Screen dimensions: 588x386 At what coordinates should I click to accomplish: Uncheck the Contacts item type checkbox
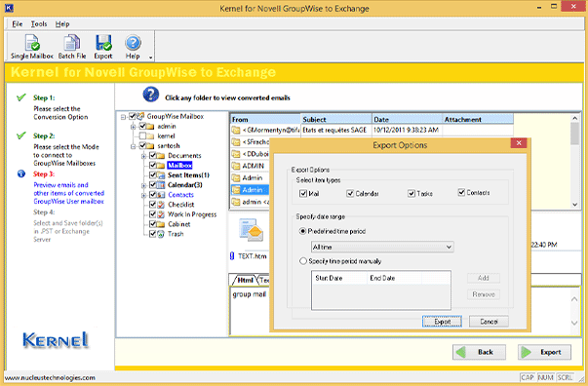[x=461, y=192]
